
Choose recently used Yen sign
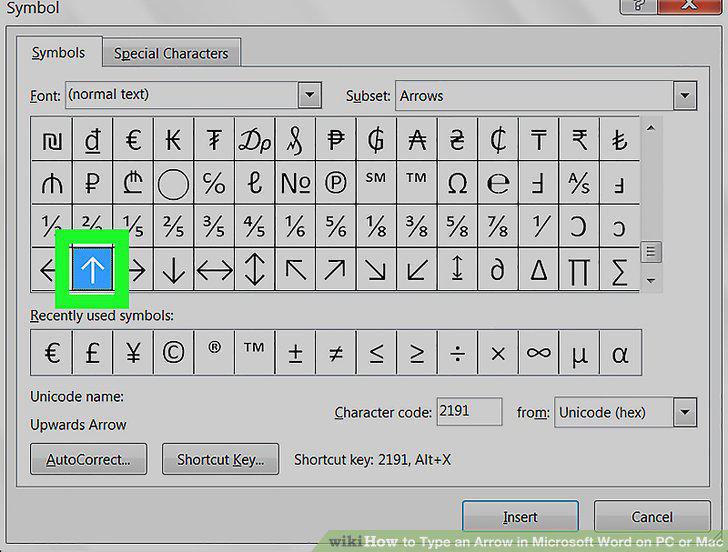pos(133,353)
